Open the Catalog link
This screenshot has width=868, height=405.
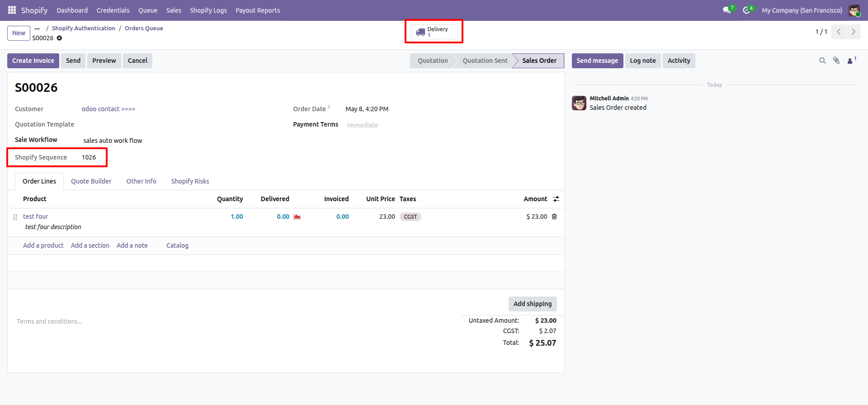click(x=177, y=245)
